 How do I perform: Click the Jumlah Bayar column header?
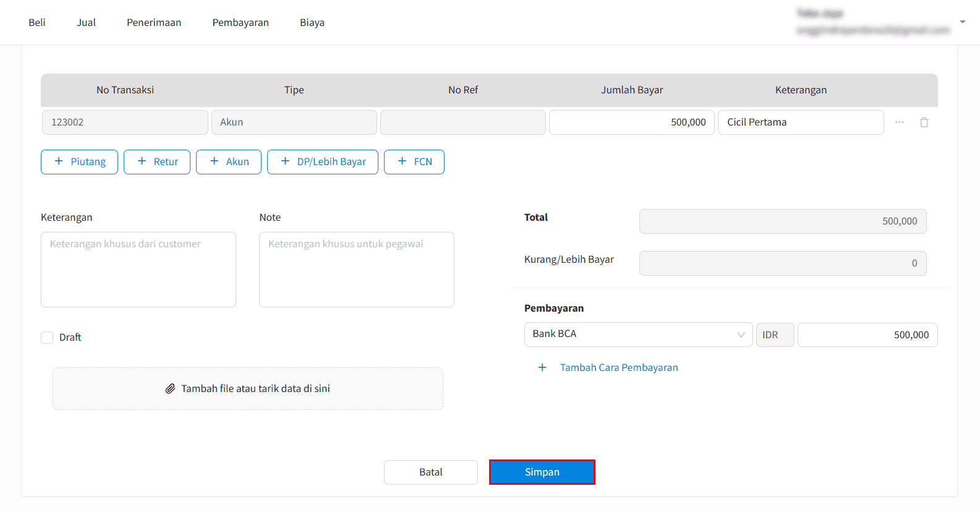(x=632, y=90)
